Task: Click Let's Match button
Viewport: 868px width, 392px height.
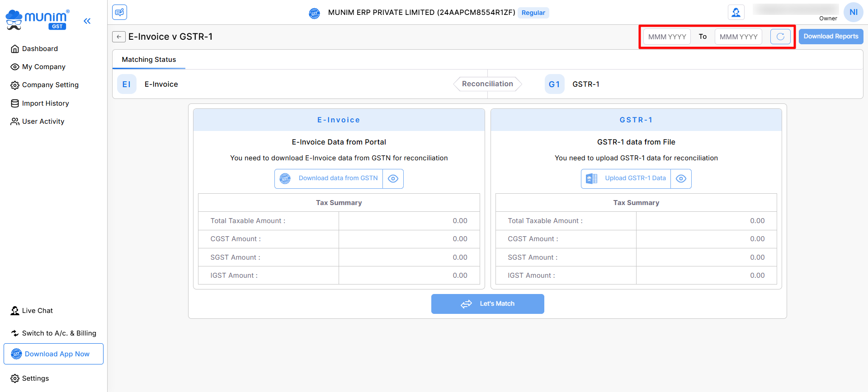Action: [x=487, y=304]
